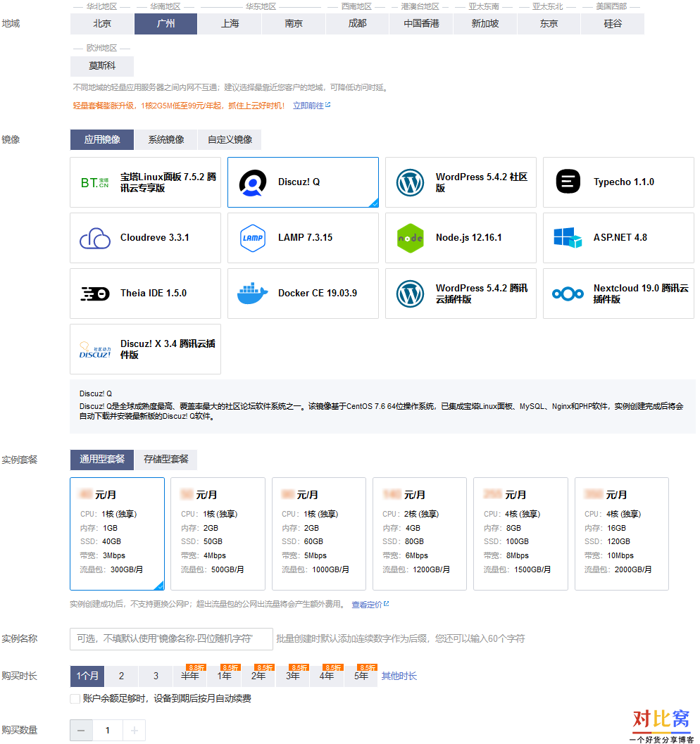This screenshot has width=700, height=744.
Task: Select the 北京 region
Action: (x=102, y=24)
